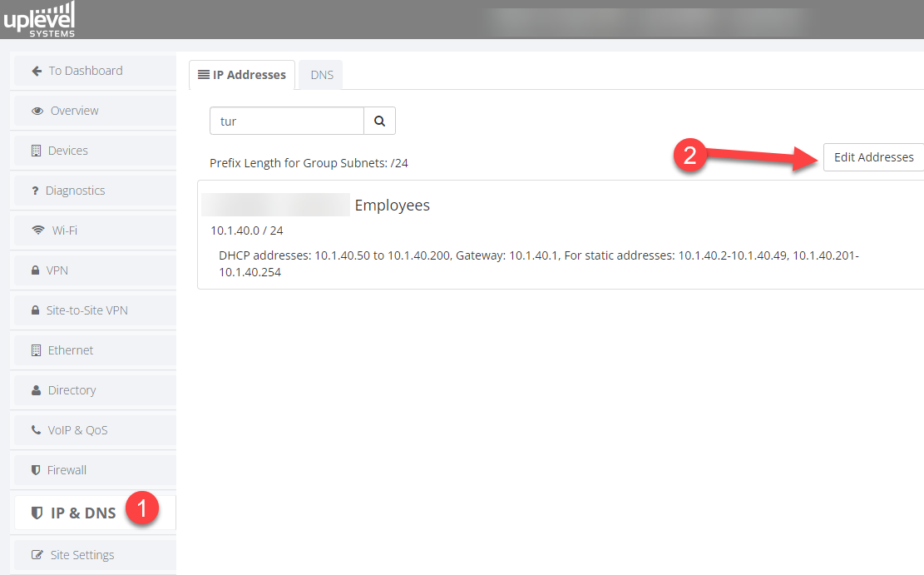The image size is (924, 575).
Task: Click the Uplevel Systems logo
Action: (39, 19)
